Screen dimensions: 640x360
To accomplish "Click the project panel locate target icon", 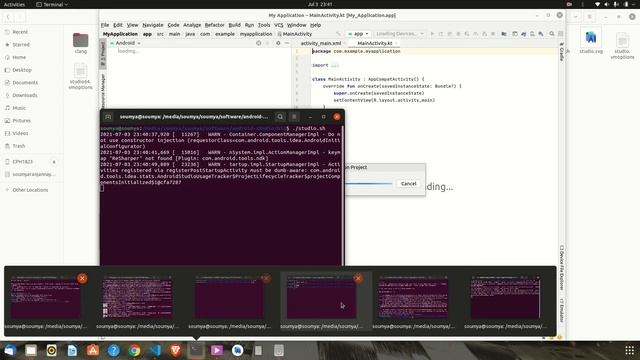I will tap(258, 43).
